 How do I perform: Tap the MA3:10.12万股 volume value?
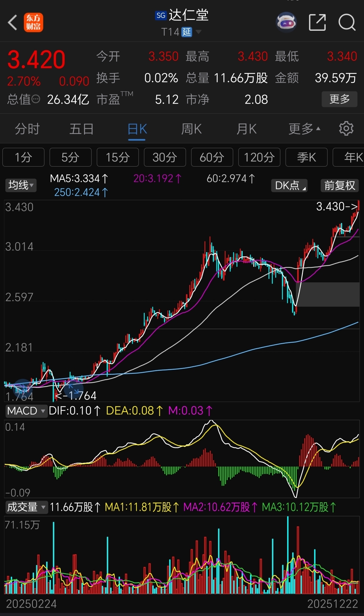coord(299,507)
